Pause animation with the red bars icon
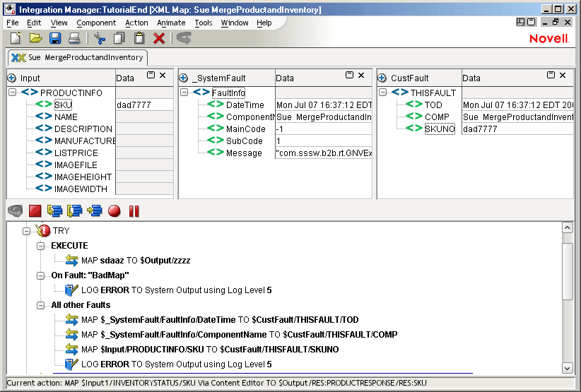 click(x=134, y=210)
